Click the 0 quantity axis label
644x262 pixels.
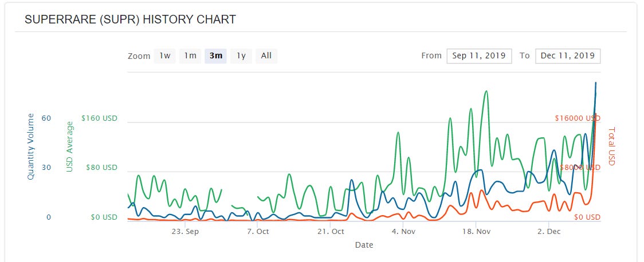click(x=49, y=217)
